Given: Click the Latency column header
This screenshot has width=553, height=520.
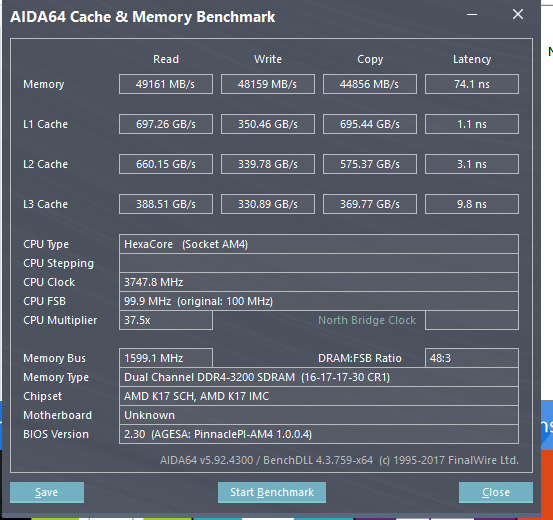Looking at the screenshot, I should 472,59.
